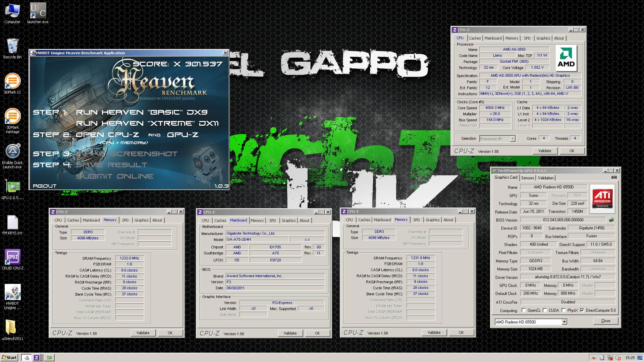
Task: Select the Enable Quick Launch.exe icon
Action: [12, 157]
